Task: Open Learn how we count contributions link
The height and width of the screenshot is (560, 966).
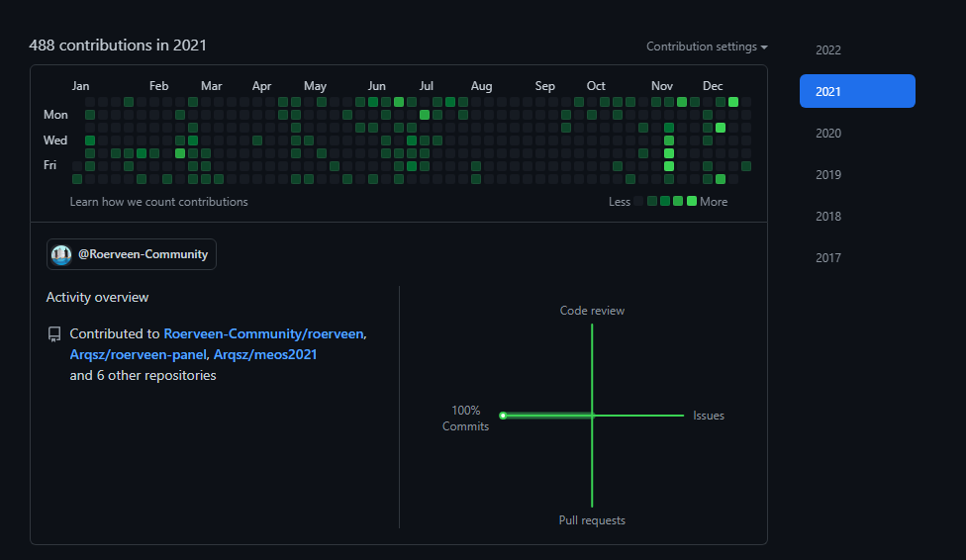Action: (158, 202)
